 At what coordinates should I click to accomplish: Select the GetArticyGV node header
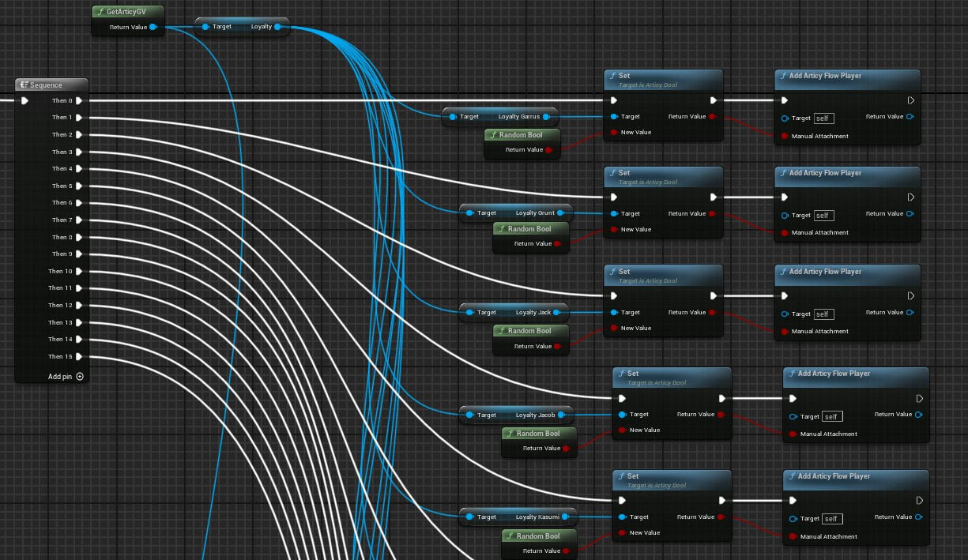[x=128, y=12]
